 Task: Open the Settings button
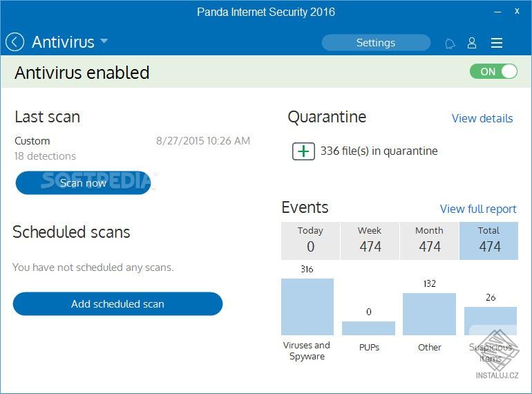(375, 43)
